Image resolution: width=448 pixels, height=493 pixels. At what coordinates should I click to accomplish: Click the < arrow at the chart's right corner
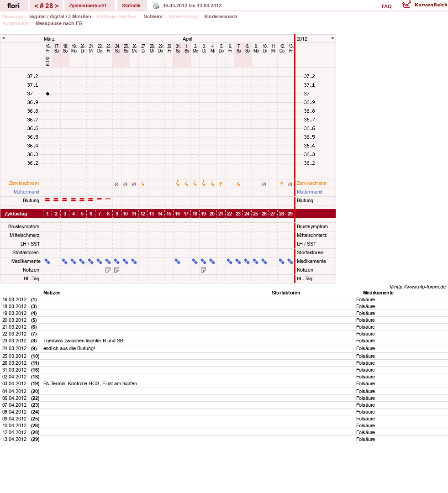point(332,38)
